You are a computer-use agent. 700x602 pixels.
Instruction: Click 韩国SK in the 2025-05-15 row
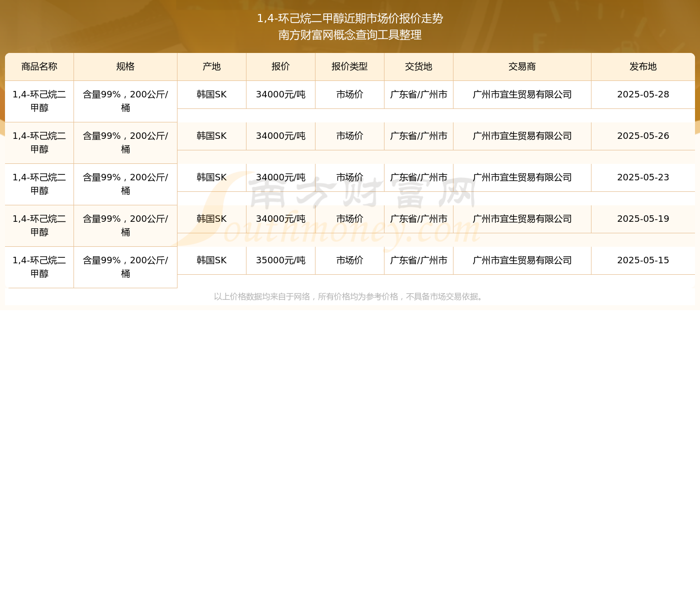click(x=211, y=260)
